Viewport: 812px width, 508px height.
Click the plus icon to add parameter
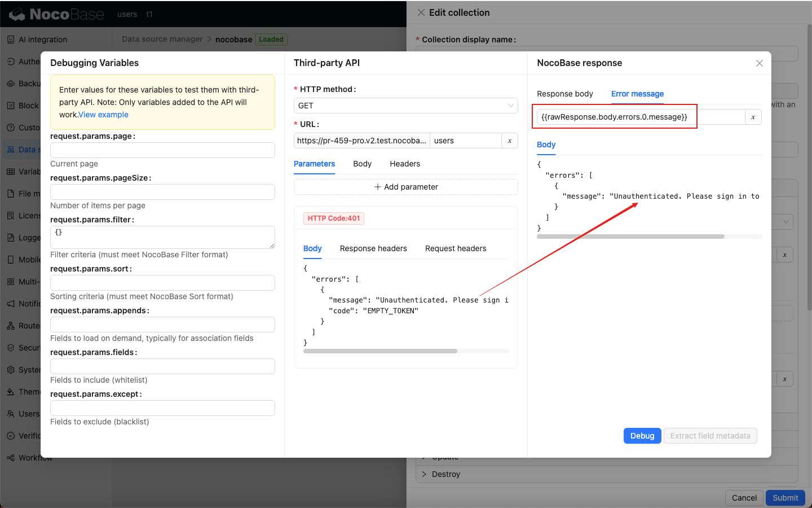(378, 187)
